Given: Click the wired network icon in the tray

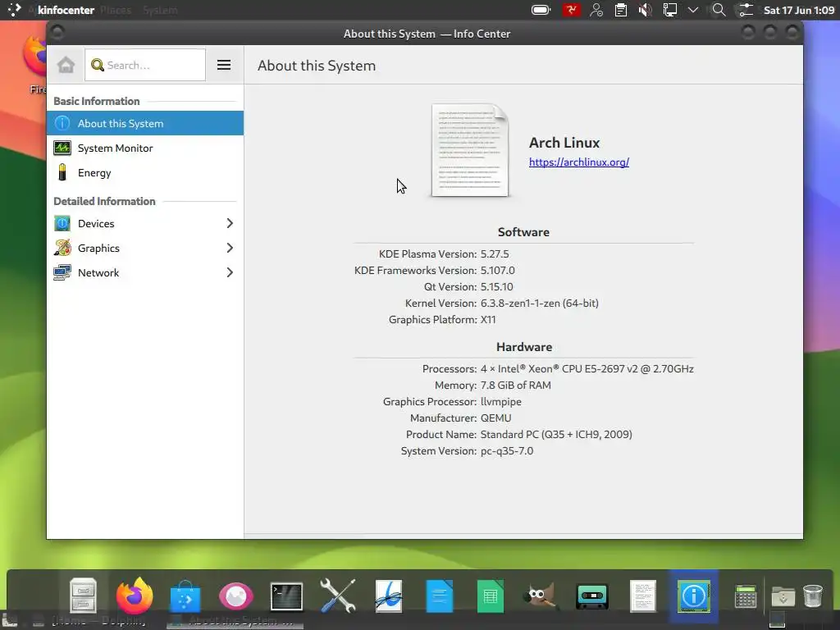Looking at the screenshot, I should coord(669,10).
